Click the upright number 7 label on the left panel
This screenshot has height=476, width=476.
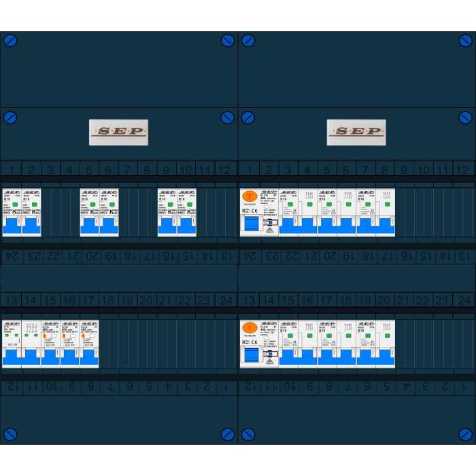point(128,170)
